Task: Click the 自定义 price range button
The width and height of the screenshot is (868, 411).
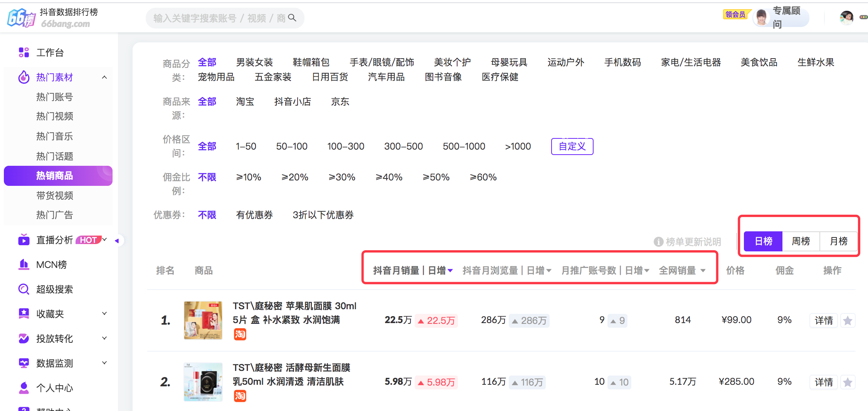Action: (572, 147)
